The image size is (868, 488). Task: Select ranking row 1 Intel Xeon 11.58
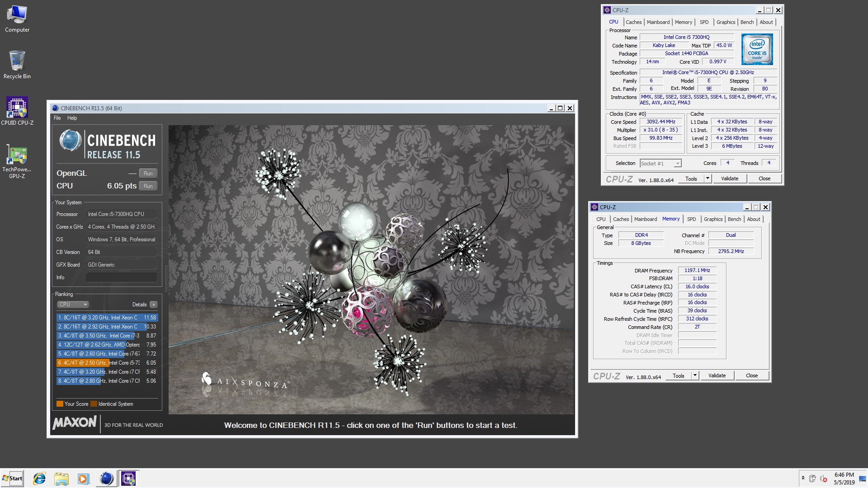click(107, 318)
